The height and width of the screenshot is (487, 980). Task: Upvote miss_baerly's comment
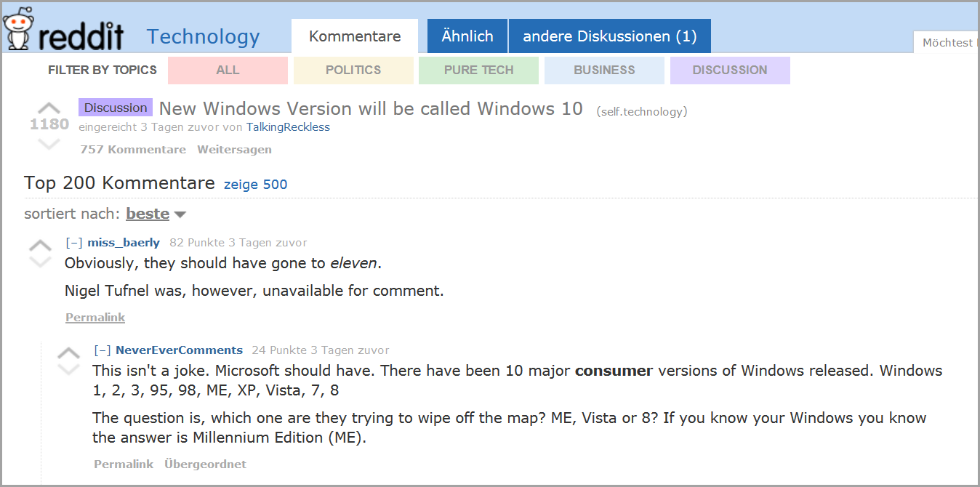pos(40,245)
